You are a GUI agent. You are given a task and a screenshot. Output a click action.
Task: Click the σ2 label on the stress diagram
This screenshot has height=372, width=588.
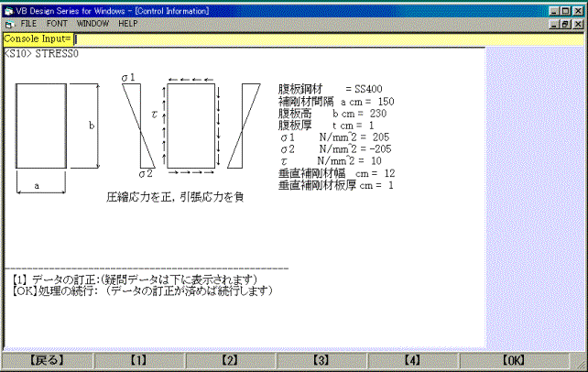[x=146, y=174]
